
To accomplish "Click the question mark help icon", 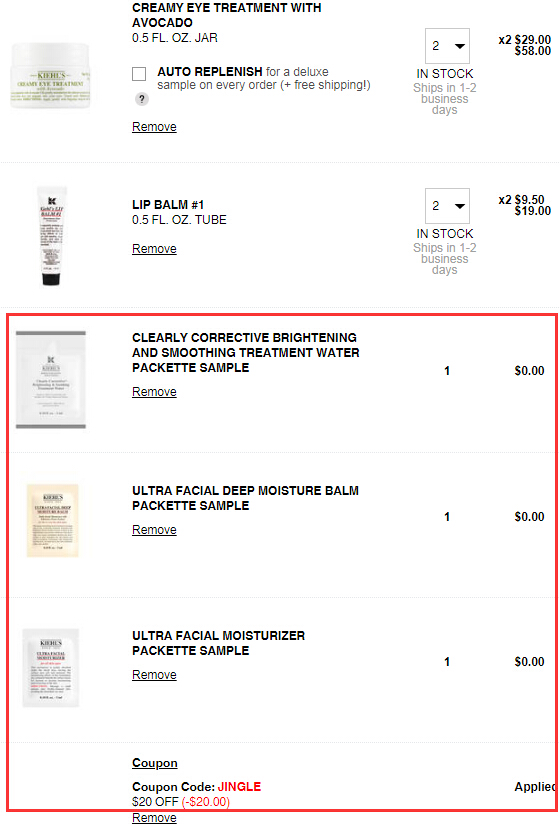I will coord(141,99).
